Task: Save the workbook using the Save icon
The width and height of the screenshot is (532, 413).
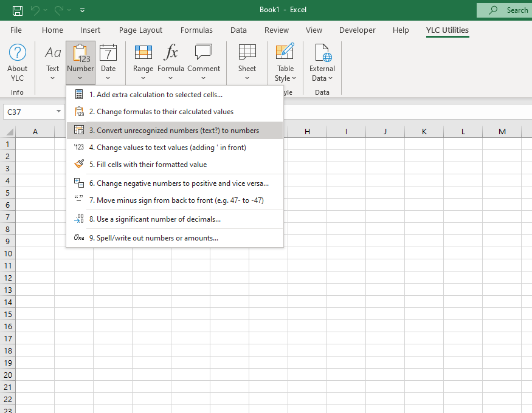Action: [x=18, y=10]
